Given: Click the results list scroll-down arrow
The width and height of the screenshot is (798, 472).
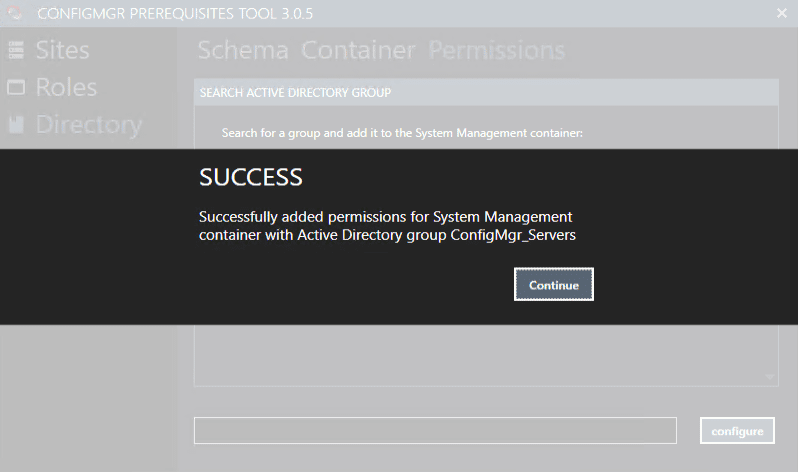Looking at the screenshot, I should pos(769,377).
